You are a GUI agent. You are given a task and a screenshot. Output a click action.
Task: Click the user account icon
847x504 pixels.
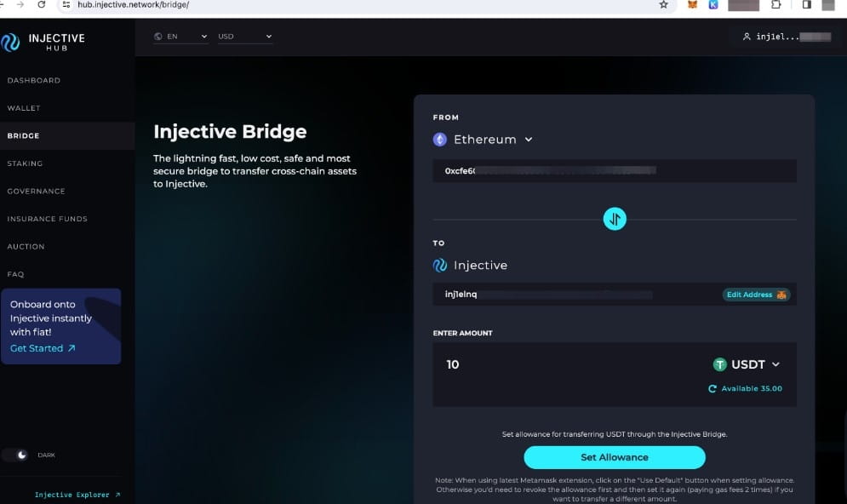click(747, 37)
